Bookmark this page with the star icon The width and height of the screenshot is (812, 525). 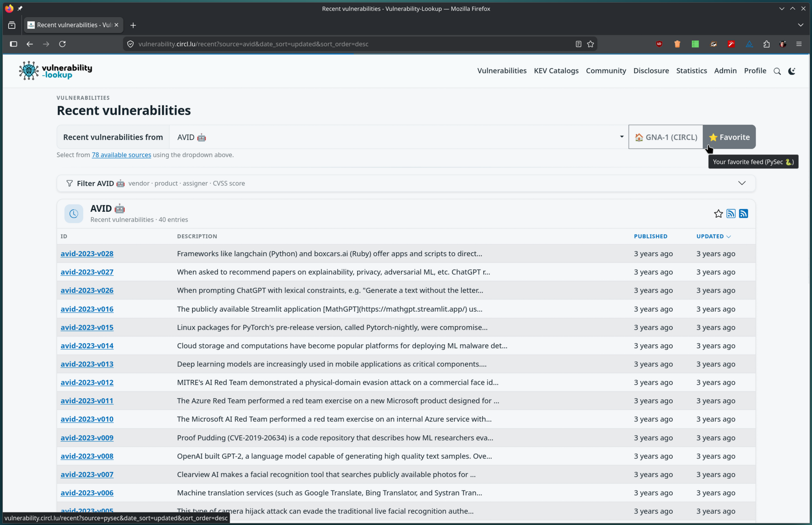coord(590,44)
